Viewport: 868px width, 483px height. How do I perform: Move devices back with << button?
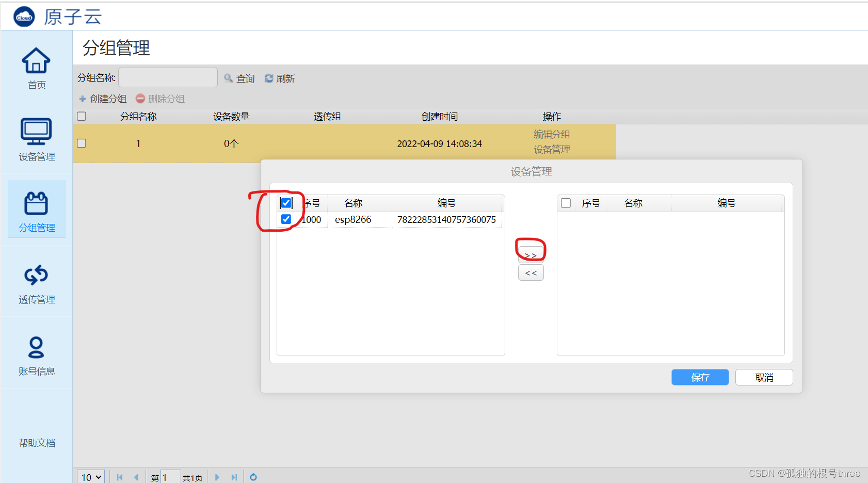[x=531, y=273]
